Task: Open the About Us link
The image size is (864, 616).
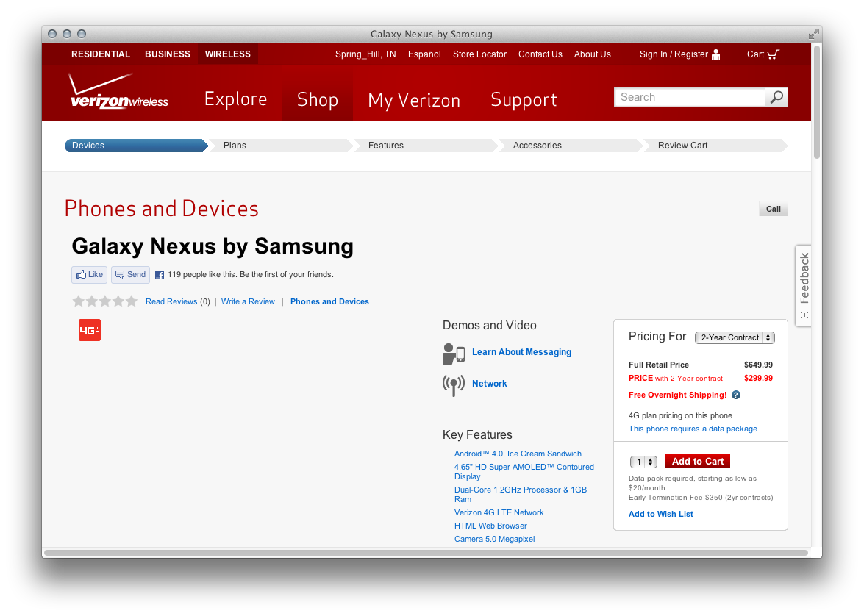Action: point(593,54)
